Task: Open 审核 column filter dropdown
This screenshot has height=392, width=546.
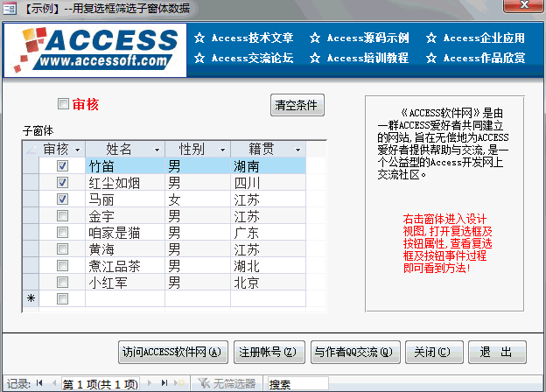Action: [x=77, y=150]
